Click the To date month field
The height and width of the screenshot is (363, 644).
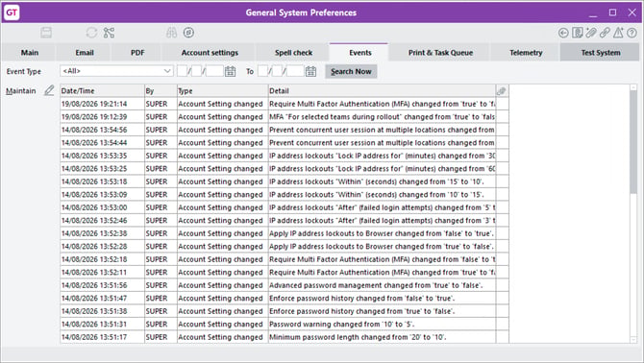coord(277,71)
